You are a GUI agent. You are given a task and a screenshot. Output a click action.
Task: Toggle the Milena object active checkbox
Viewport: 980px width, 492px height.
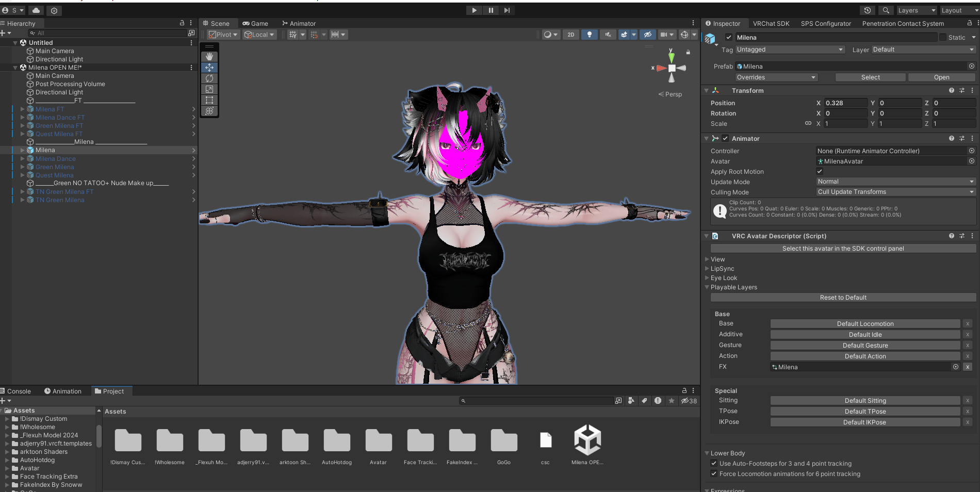click(729, 37)
